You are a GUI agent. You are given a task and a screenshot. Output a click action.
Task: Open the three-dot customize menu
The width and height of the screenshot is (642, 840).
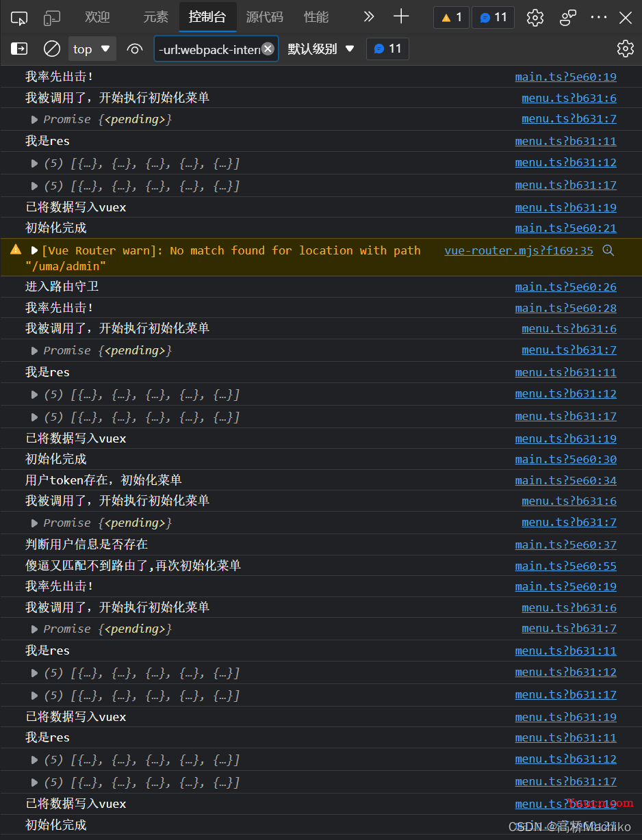coord(598,18)
